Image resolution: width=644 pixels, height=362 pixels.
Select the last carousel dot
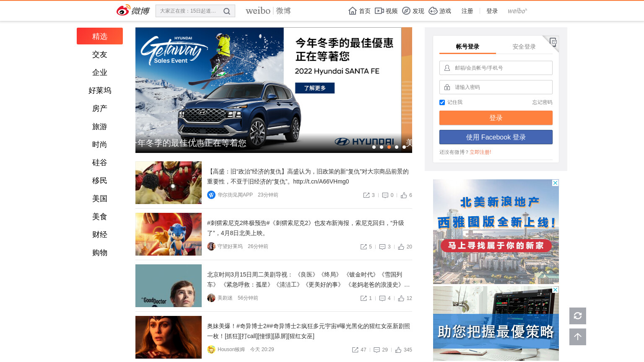pyautogui.click(x=404, y=147)
